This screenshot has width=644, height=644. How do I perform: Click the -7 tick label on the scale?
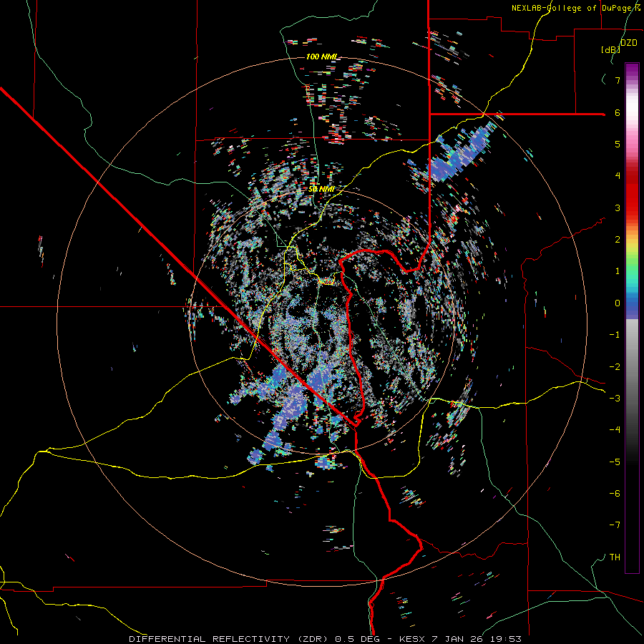[x=615, y=525]
